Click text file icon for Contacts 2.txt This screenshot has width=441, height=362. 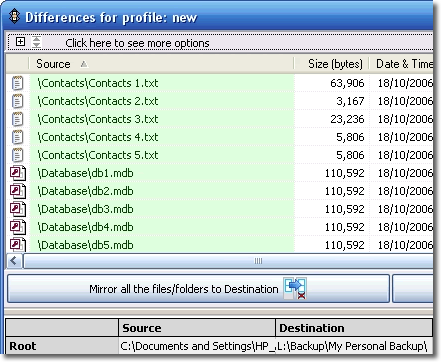coord(17,101)
